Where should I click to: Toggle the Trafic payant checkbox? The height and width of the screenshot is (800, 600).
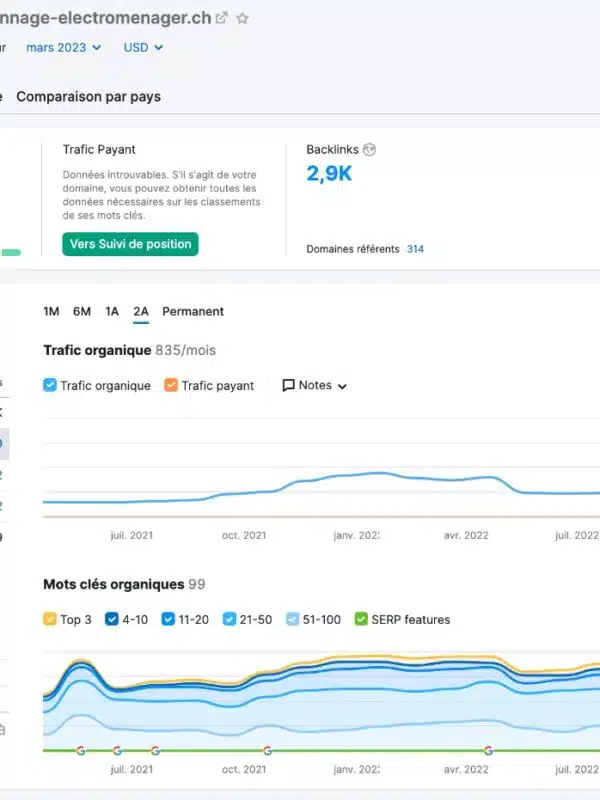(171, 385)
